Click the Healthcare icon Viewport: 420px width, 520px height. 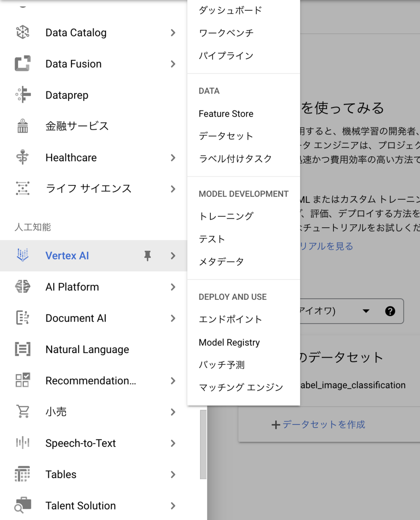[x=23, y=157]
